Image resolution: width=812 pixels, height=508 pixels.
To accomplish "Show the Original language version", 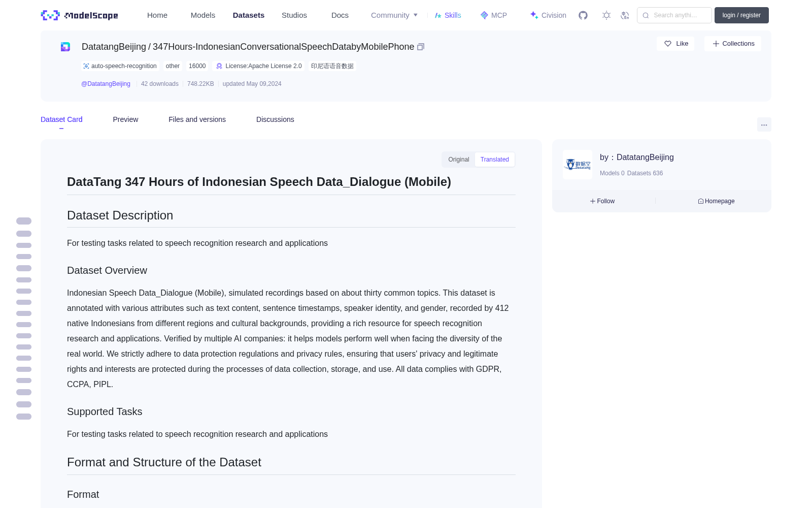I will pos(459,160).
